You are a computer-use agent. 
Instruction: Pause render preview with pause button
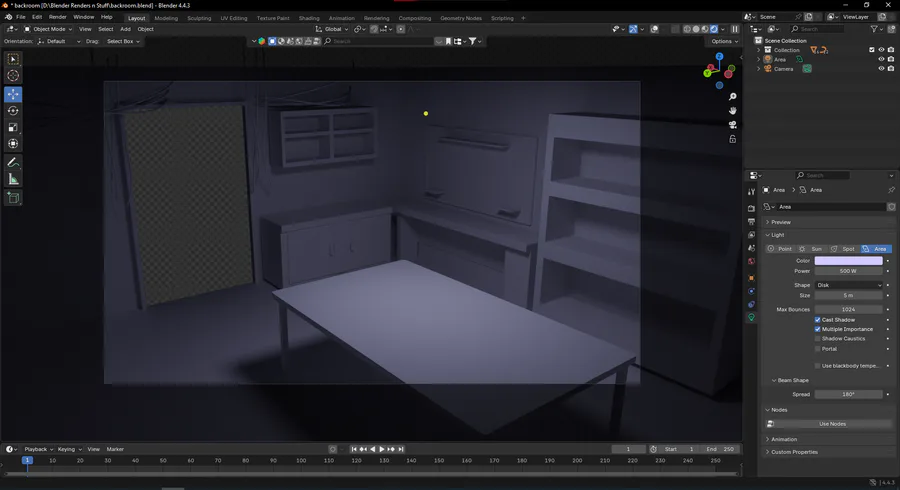[x=735, y=29]
